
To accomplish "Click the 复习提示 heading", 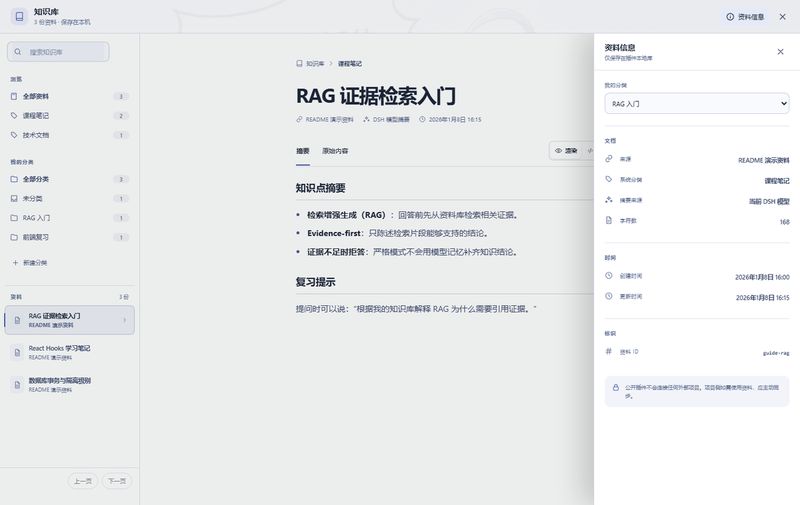I will pos(315,282).
